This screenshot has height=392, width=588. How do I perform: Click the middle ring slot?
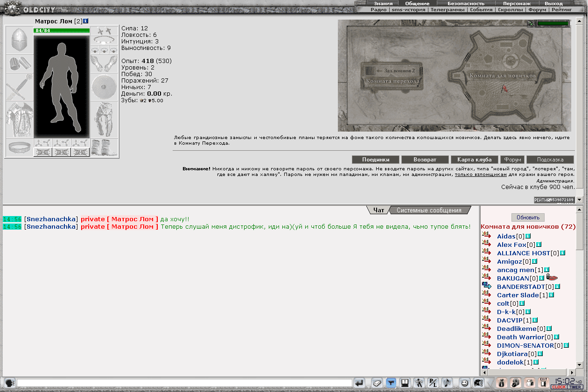(104, 49)
